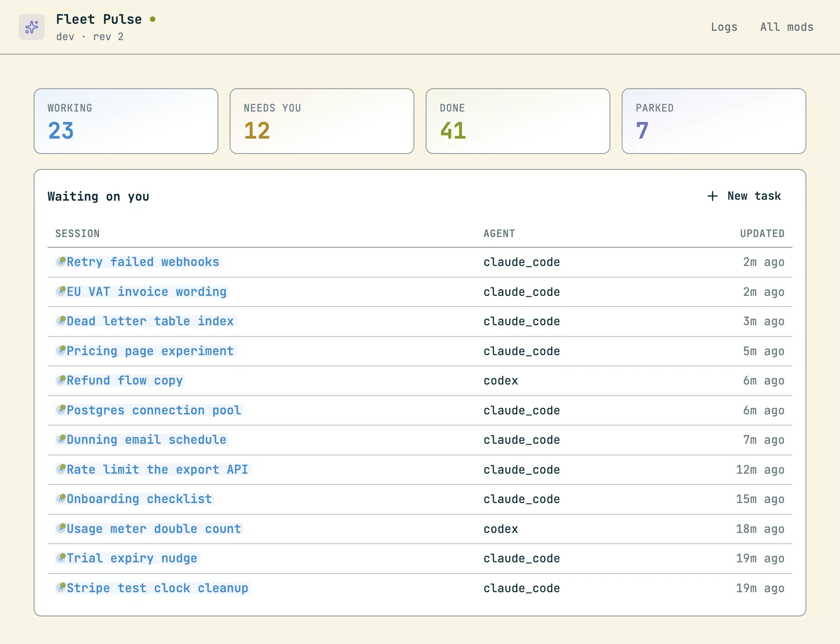The width and height of the screenshot is (840, 644).
Task: Click the avatar icon beside Retry failed webhooks
Action: 61,261
